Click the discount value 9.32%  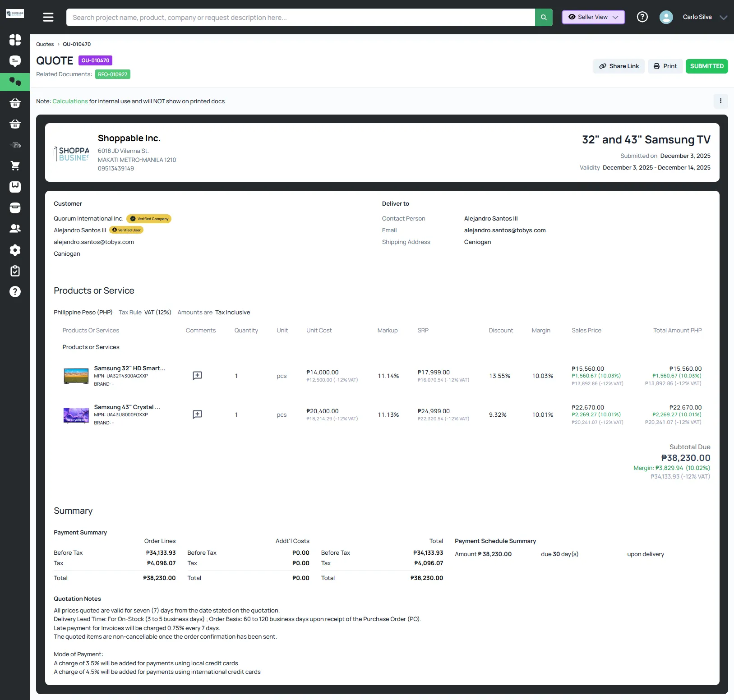498,414
